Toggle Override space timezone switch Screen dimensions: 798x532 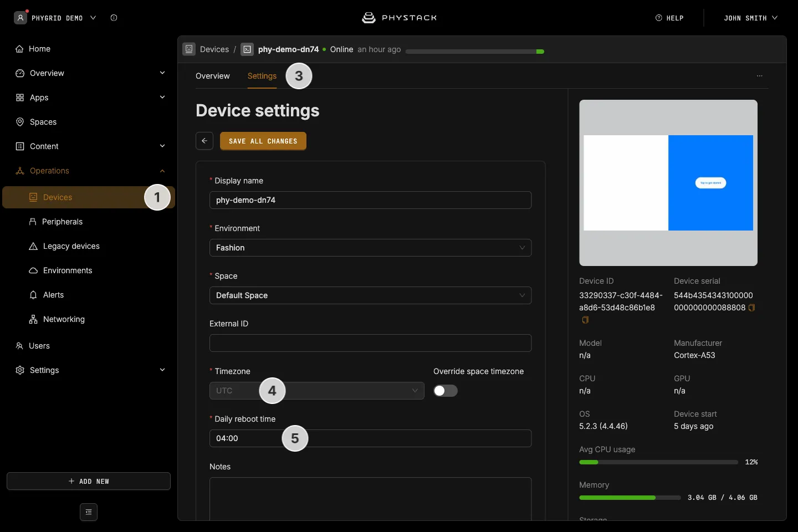click(x=446, y=391)
